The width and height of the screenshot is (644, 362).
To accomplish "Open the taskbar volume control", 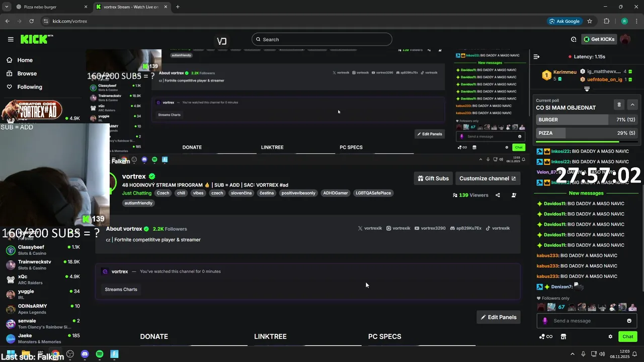I will coord(602,354).
